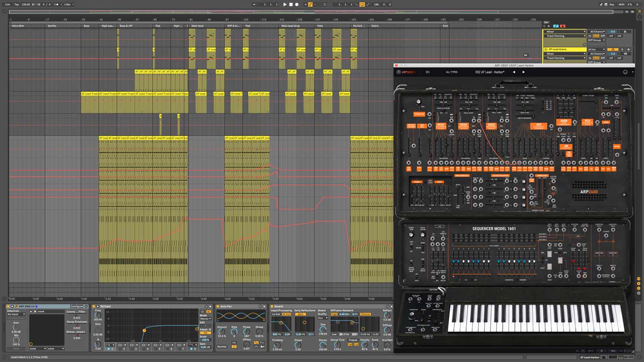Click the arrangement Record button
Image resolution: width=644 pixels, height=362 pixels.
(x=297, y=4)
